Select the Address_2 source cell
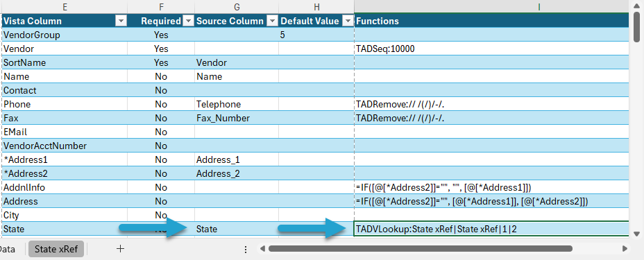The image size is (644, 260). tap(237, 173)
